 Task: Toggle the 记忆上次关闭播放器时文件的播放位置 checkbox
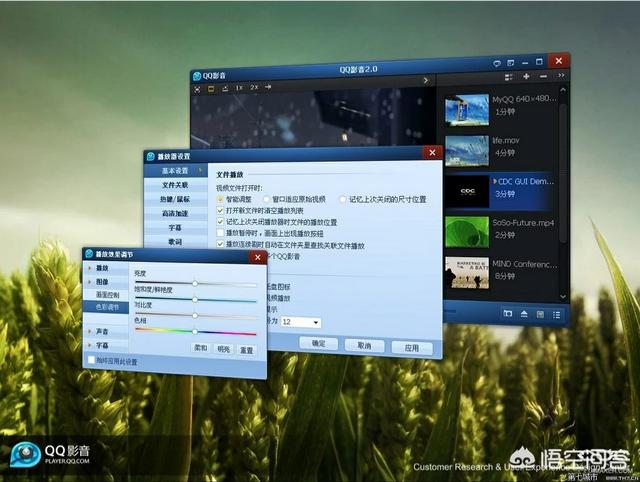tap(220, 222)
